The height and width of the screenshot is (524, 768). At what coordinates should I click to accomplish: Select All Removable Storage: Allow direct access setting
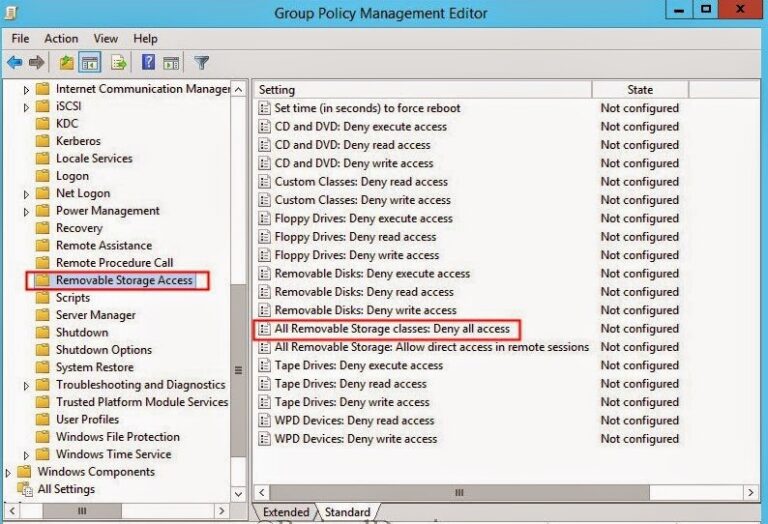tap(432, 347)
